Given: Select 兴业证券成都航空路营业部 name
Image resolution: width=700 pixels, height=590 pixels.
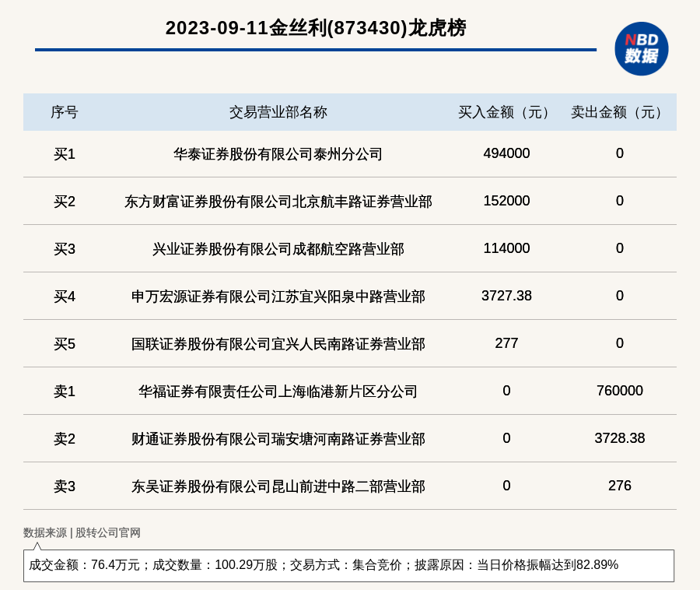Looking at the screenshot, I should (278, 249).
